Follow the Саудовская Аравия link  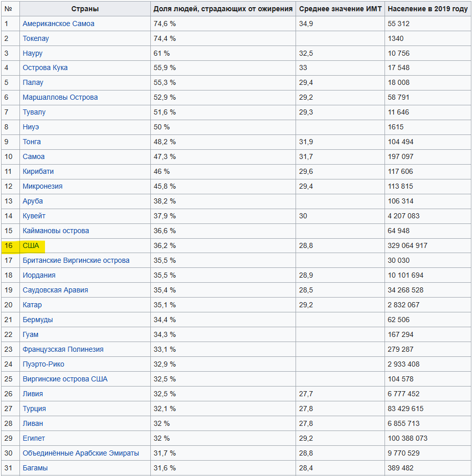click(x=55, y=290)
